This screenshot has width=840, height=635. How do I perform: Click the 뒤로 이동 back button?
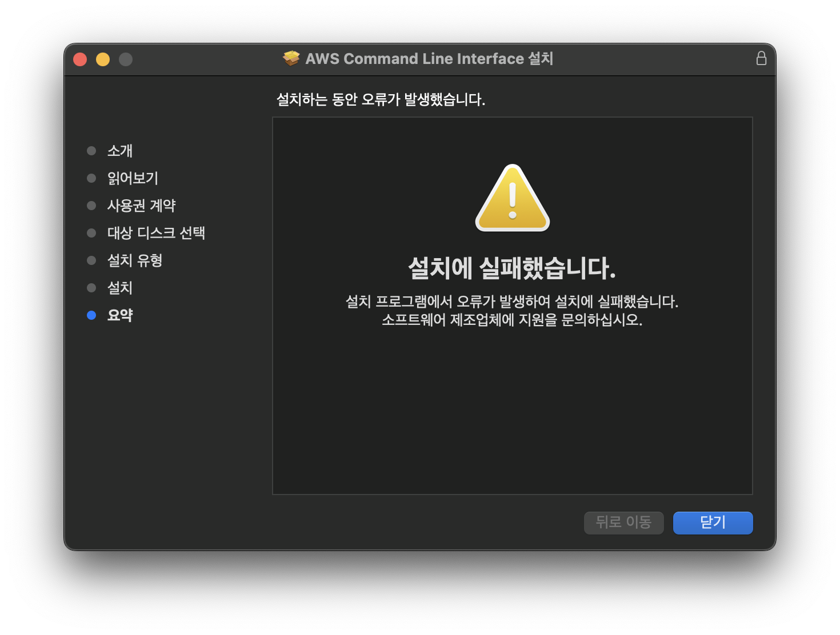[623, 523]
